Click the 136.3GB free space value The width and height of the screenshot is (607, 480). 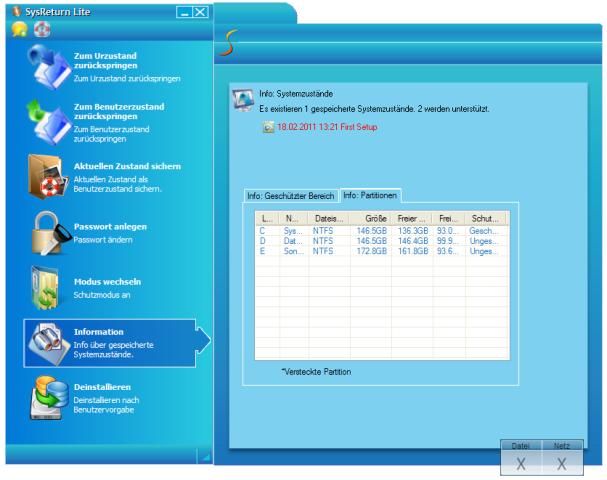pyautogui.click(x=413, y=231)
